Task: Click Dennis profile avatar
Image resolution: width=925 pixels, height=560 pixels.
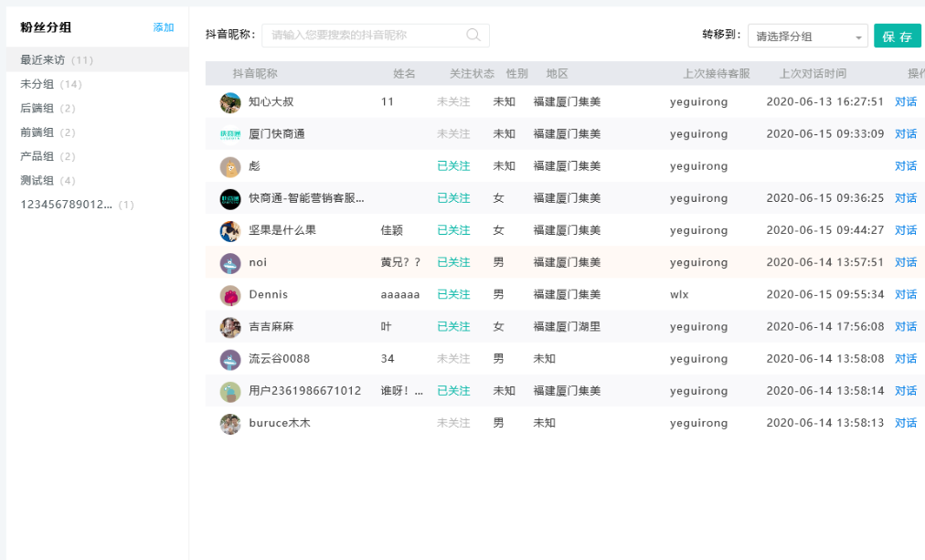Action: [230, 295]
